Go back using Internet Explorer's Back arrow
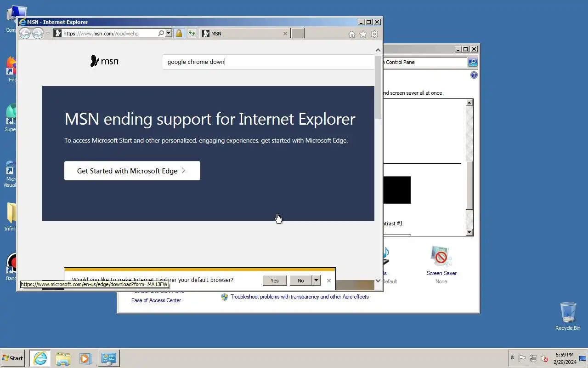Image resolution: width=588 pixels, height=368 pixels. (x=25, y=33)
